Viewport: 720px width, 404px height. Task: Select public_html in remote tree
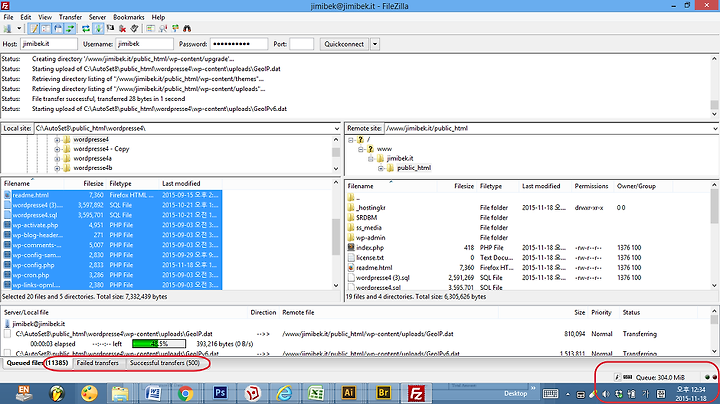pos(414,168)
